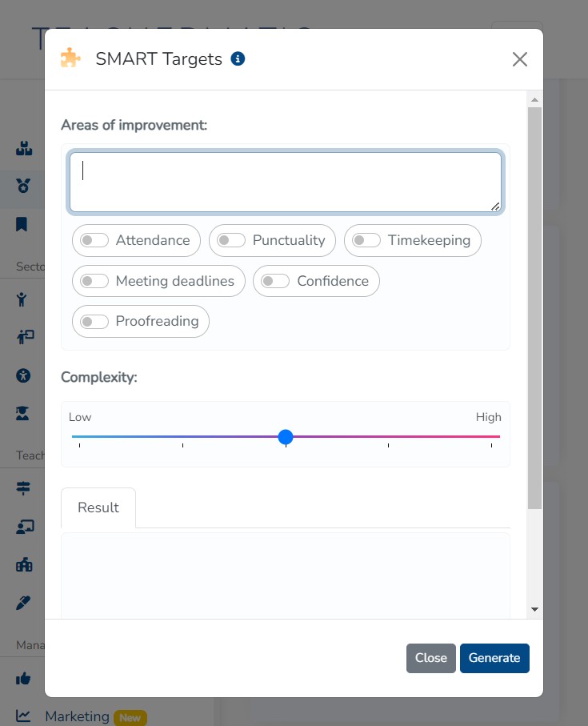Click the thumbs up icon in sidebar
Screen dimensions: 588x726
point(23,678)
